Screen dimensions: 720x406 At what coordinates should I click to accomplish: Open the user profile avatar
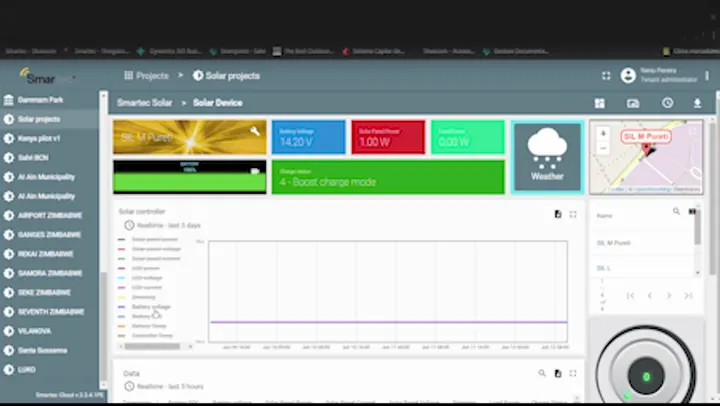point(628,75)
